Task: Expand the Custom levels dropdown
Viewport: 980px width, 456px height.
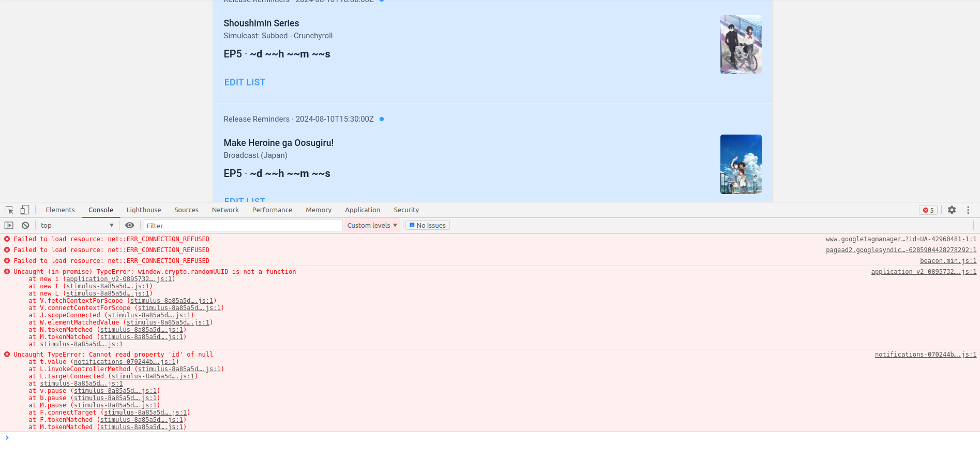Action: point(372,226)
